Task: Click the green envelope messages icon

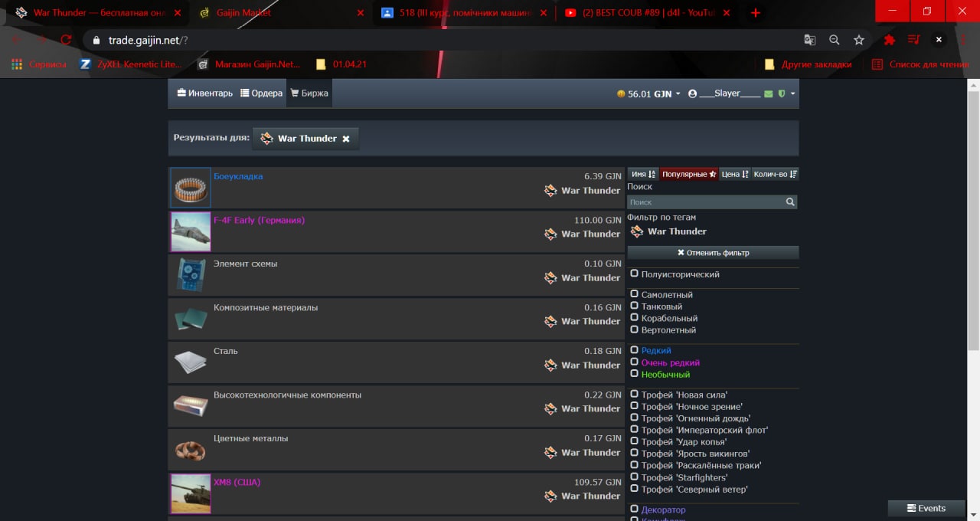Action: pyautogui.click(x=769, y=93)
